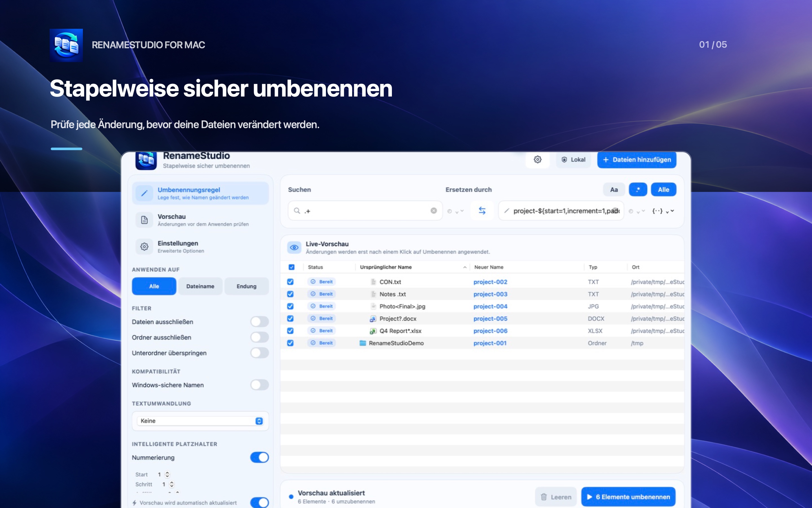812x508 pixels.
Task: Click the Einstellungen gear icon in sidebar
Action: pyautogui.click(x=144, y=247)
